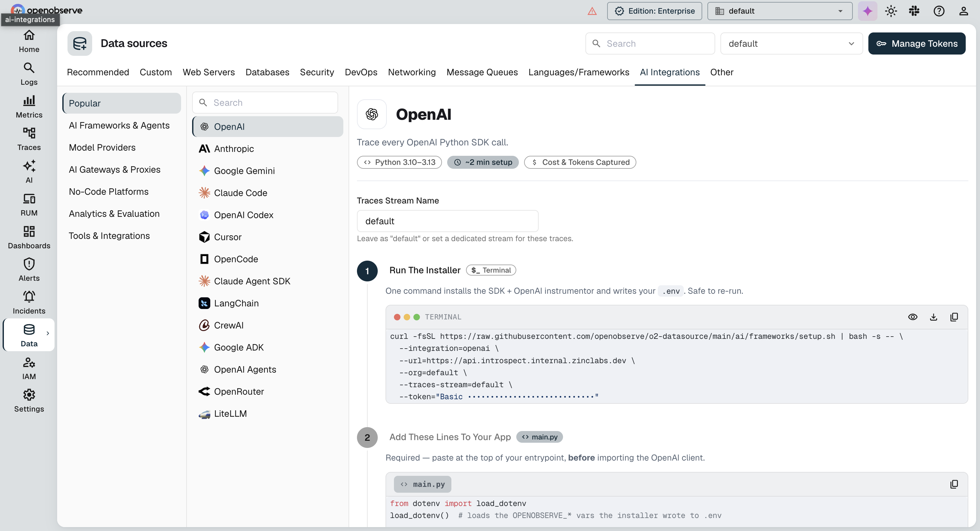Open the help question mark icon
The image size is (980, 531).
pyautogui.click(x=938, y=11)
